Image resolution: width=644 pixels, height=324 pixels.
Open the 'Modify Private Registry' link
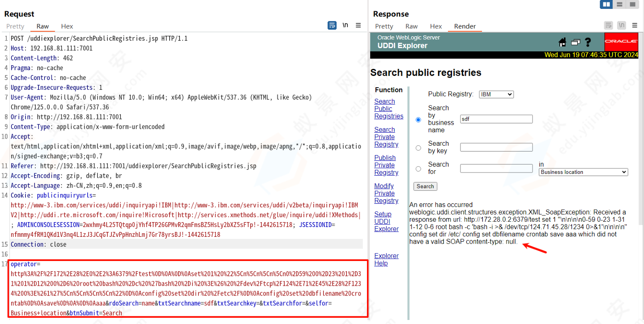[386, 194]
